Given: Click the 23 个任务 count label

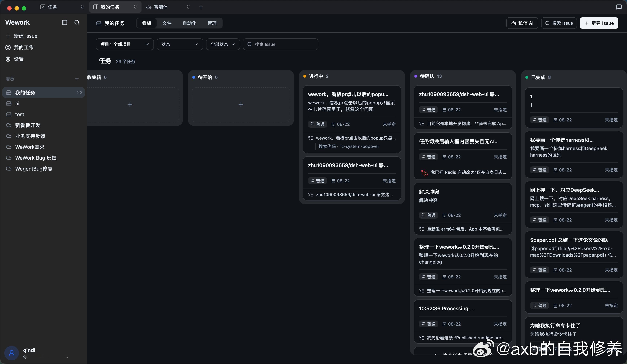Looking at the screenshot, I should pos(126,61).
